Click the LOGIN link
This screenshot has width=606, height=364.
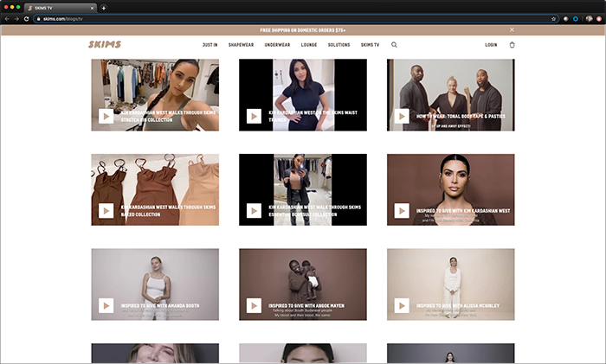pos(491,45)
